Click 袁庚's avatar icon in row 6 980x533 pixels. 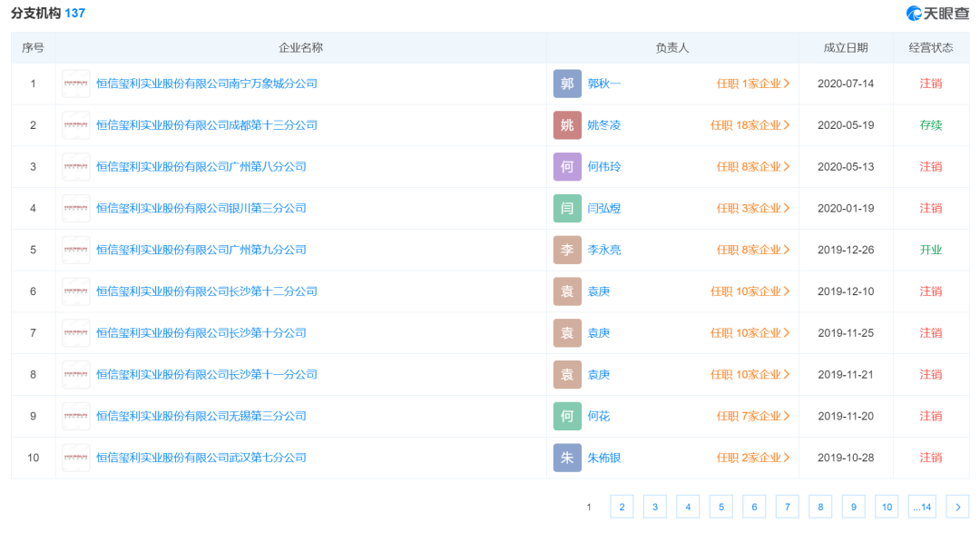click(x=566, y=291)
